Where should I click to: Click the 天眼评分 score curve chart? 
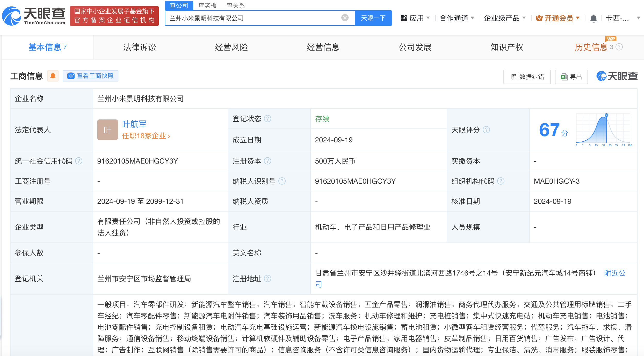603,129
